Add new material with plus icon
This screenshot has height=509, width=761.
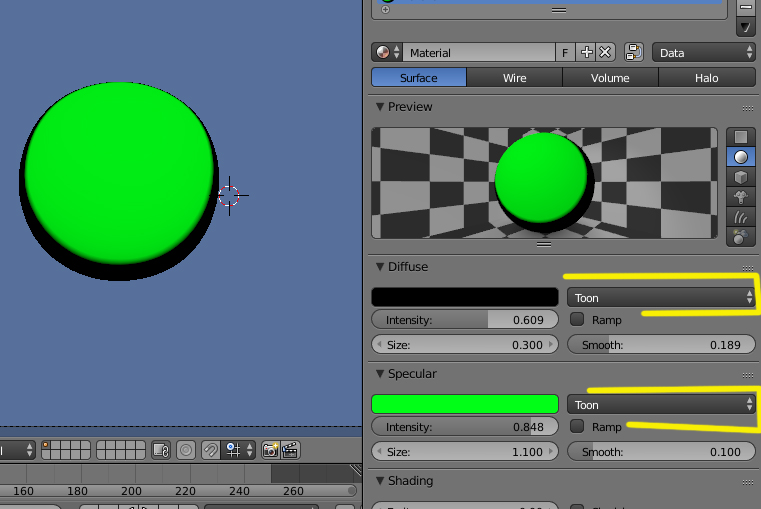pos(586,52)
